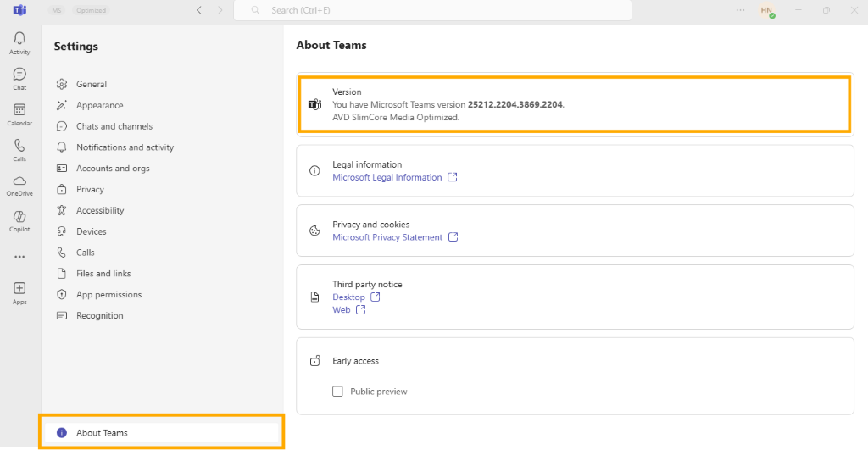Screen dimensions: 868x450
Task: Open App permissions settings
Action: point(162,294)
